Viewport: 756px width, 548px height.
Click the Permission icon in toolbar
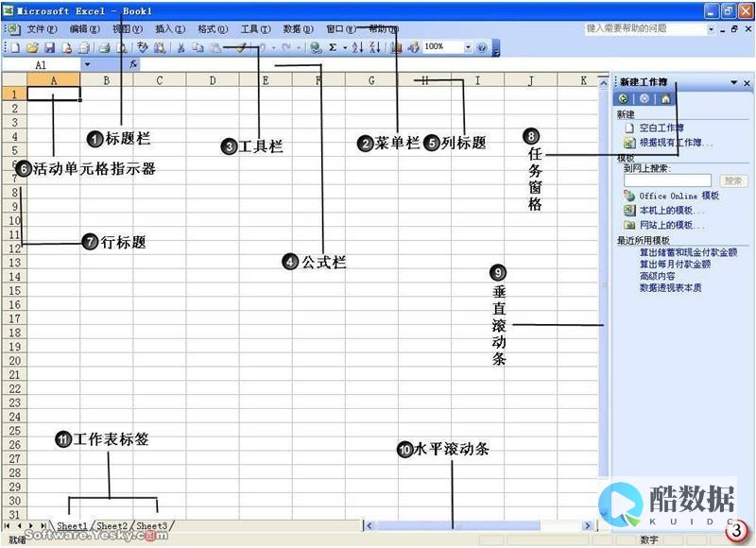point(67,47)
